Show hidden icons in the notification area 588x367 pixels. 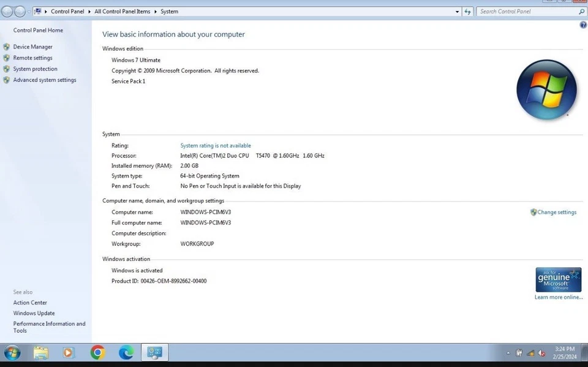click(508, 353)
